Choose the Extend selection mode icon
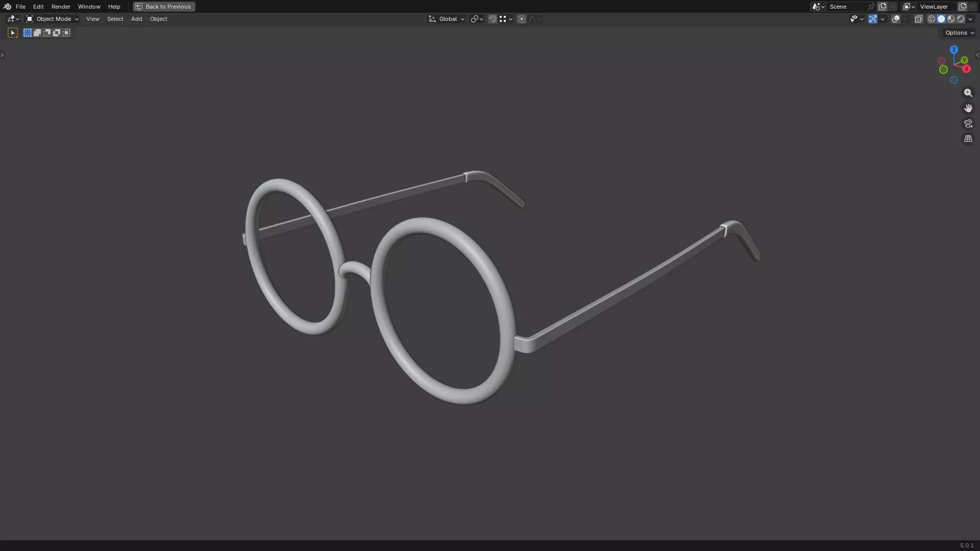Screen dimensions: 980x551 [x=37, y=33]
